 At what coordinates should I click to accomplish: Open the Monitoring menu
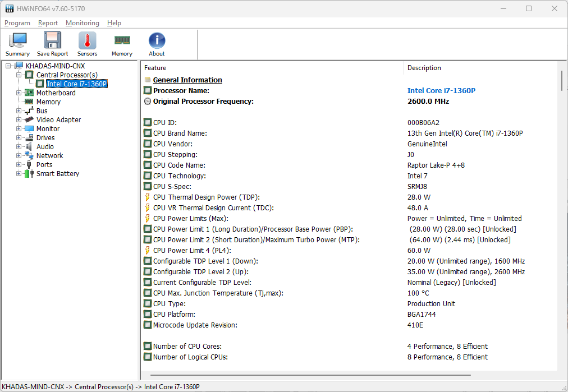coord(83,23)
